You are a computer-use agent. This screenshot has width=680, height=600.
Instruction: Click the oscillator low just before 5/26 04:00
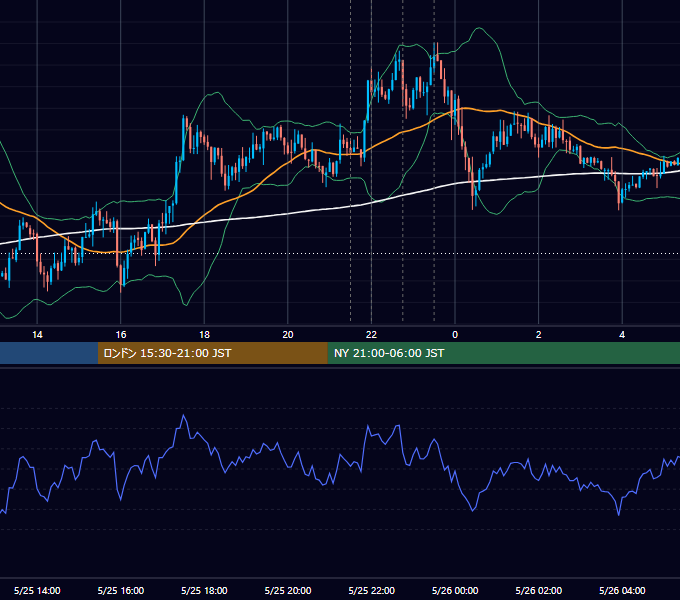[x=618, y=514]
